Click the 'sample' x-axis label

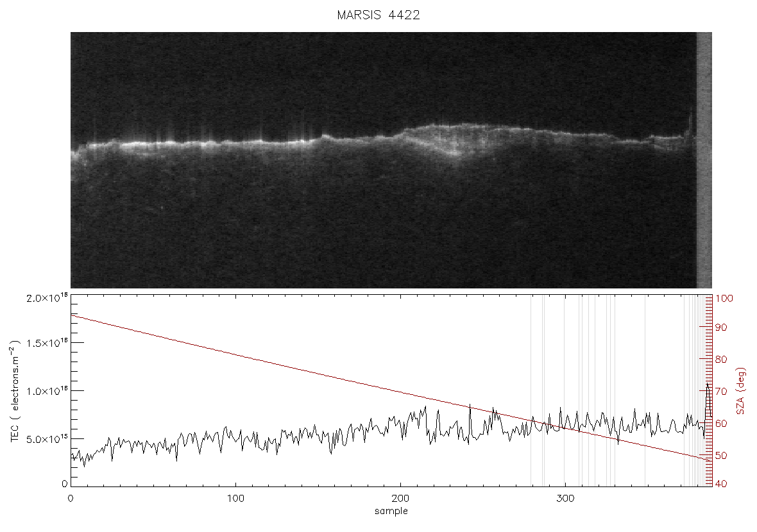pyautogui.click(x=391, y=511)
